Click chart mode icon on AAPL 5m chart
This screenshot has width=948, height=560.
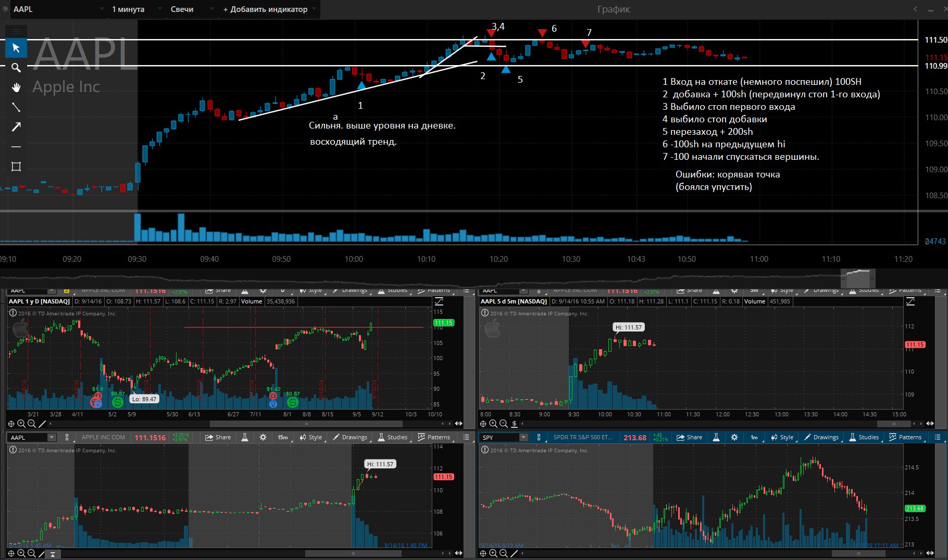point(910,301)
